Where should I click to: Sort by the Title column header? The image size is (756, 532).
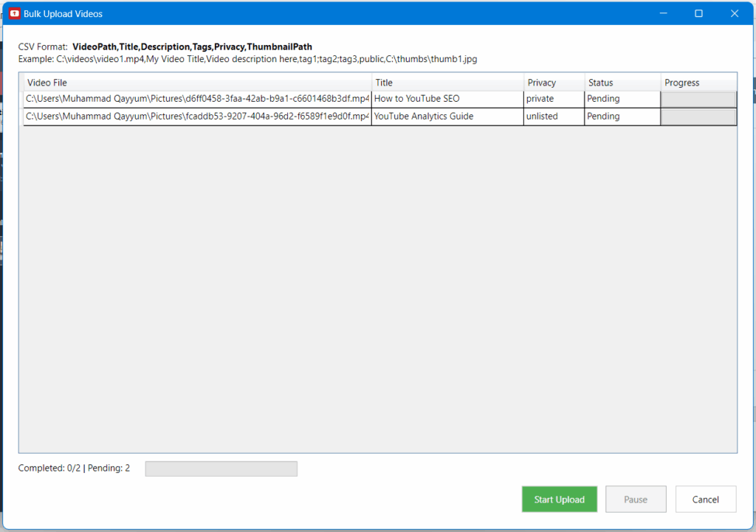click(447, 83)
